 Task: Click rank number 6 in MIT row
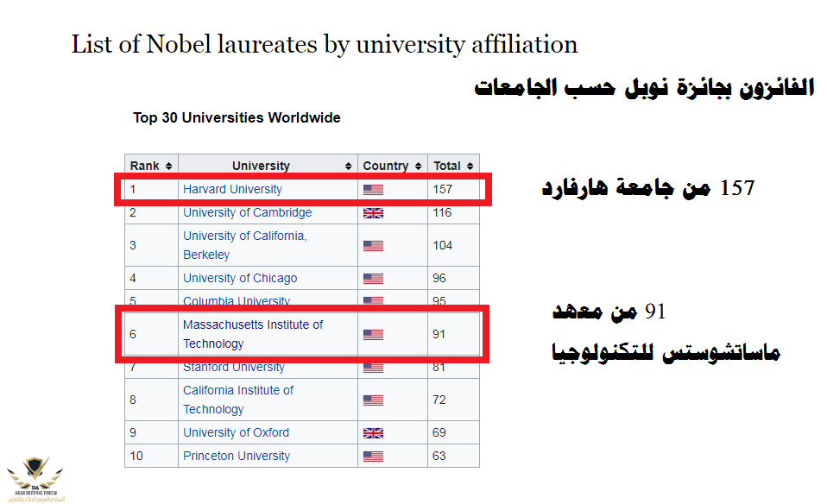133,334
